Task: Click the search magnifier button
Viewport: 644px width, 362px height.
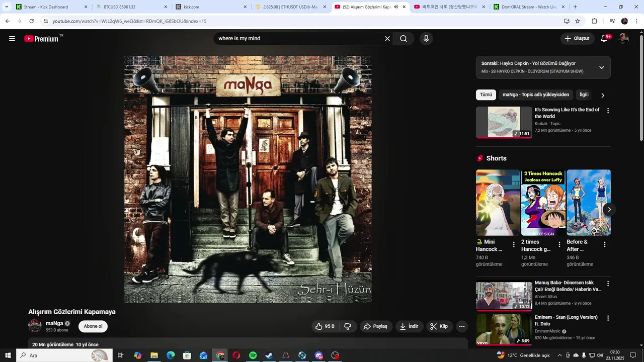Action: point(404,39)
